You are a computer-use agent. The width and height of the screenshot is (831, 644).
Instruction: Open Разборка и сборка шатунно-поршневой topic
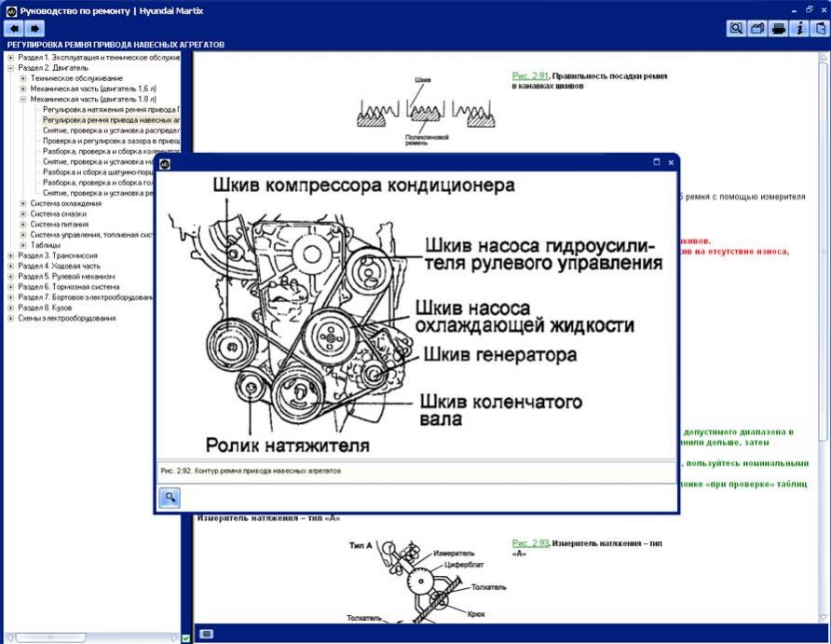tap(99, 172)
